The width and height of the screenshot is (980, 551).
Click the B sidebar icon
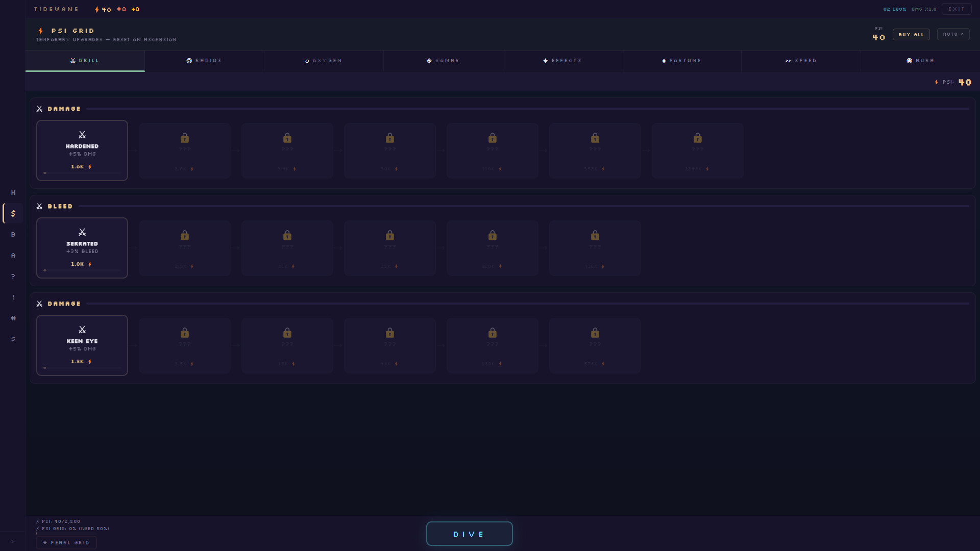pyautogui.click(x=13, y=234)
